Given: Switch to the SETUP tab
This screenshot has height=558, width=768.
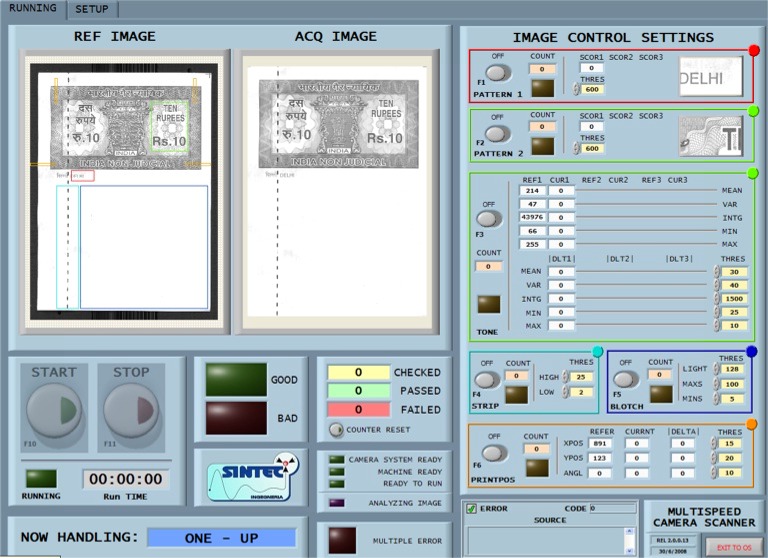Looking at the screenshot, I should tap(92, 9).
